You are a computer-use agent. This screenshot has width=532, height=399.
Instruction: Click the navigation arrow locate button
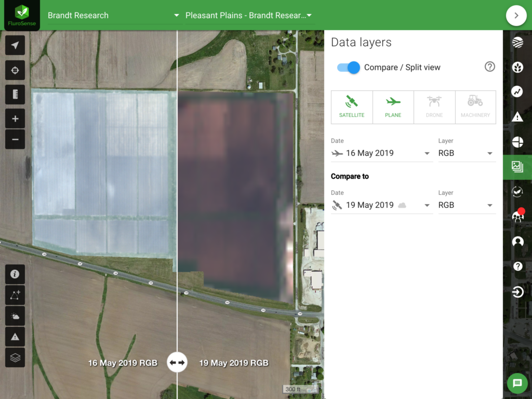[x=15, y=46]
